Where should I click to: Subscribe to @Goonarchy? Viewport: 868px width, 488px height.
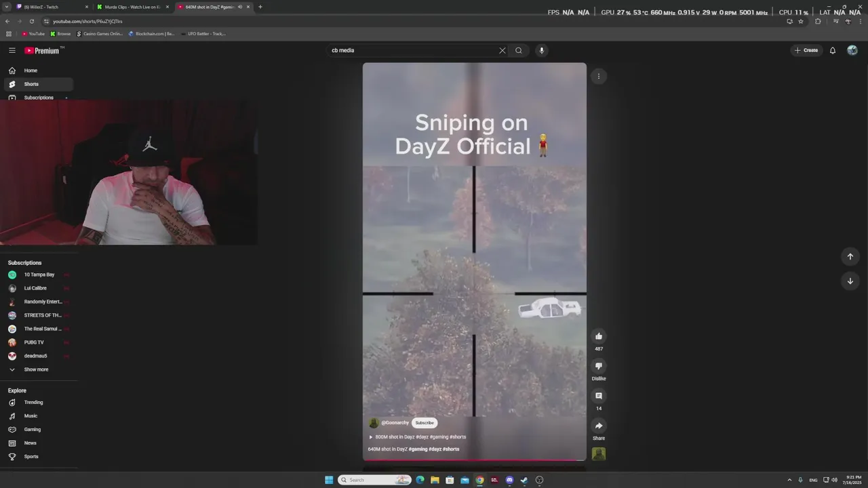(425, 423)
